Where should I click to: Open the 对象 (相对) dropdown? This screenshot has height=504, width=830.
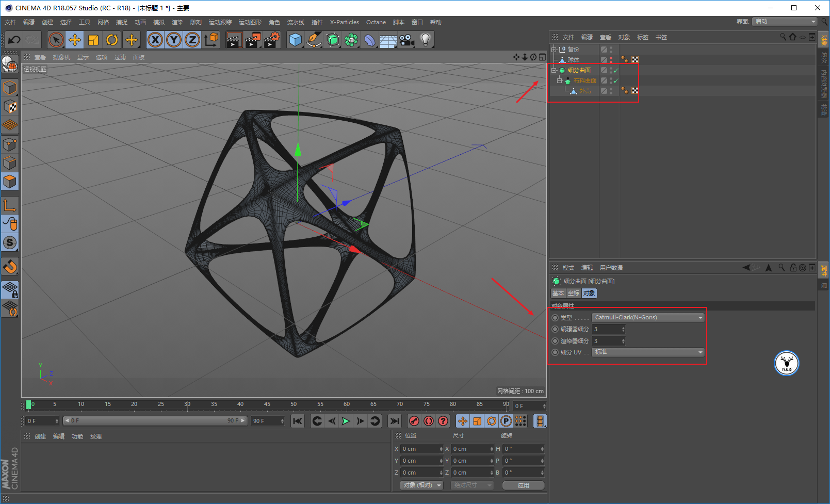point(421,485)
